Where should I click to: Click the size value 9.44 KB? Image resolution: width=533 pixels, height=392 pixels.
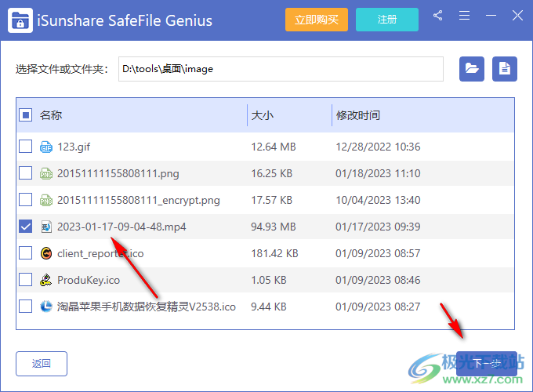[269, 307]
